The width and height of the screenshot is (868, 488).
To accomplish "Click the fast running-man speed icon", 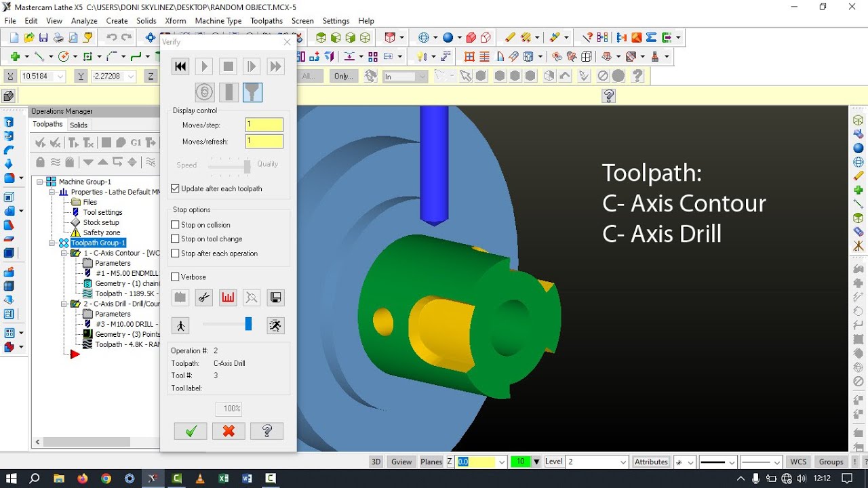I will (x=275, y=326).
